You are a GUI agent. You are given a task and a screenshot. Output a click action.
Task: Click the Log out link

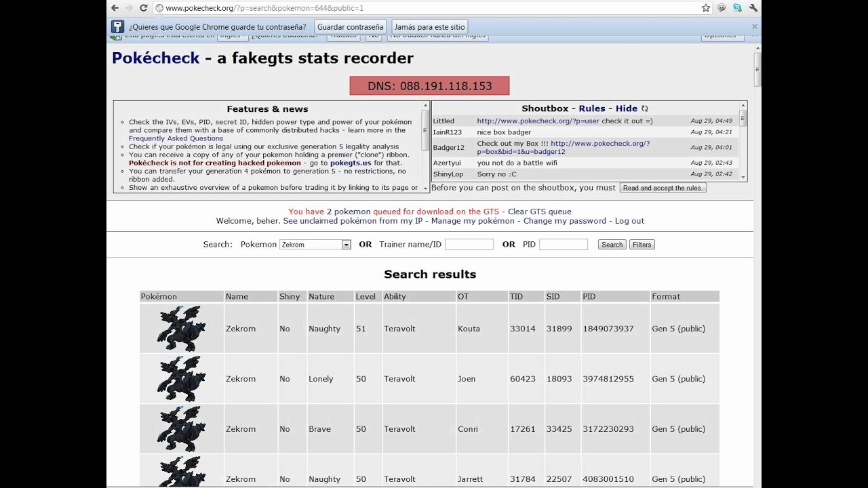629,221
